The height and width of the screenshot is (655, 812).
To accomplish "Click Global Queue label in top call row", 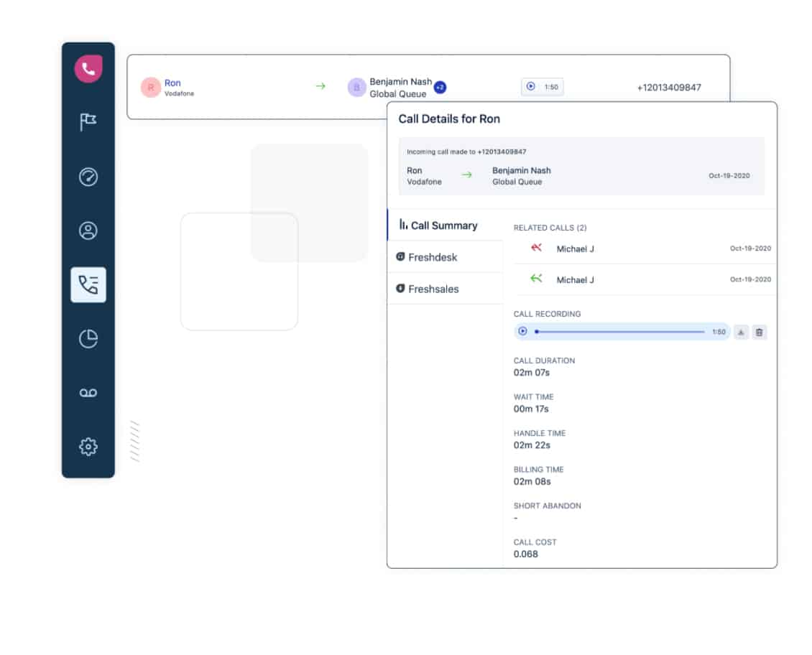I will (x=397, y=93).
